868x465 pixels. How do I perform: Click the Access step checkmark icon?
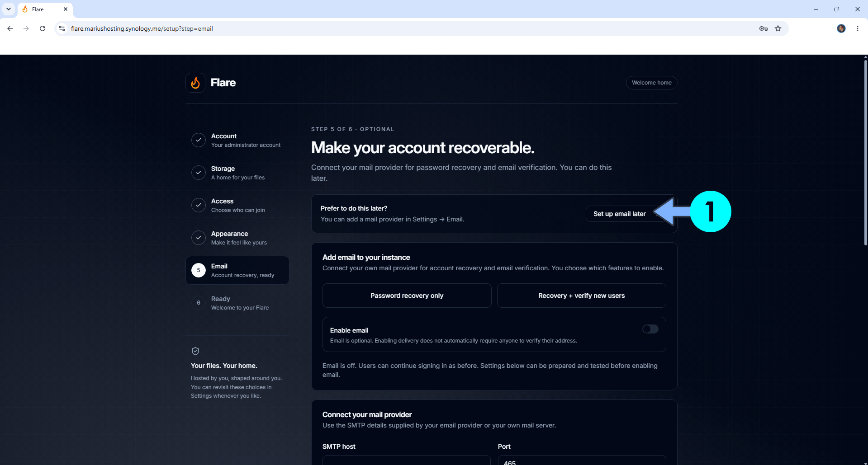[x=199, y=205]
